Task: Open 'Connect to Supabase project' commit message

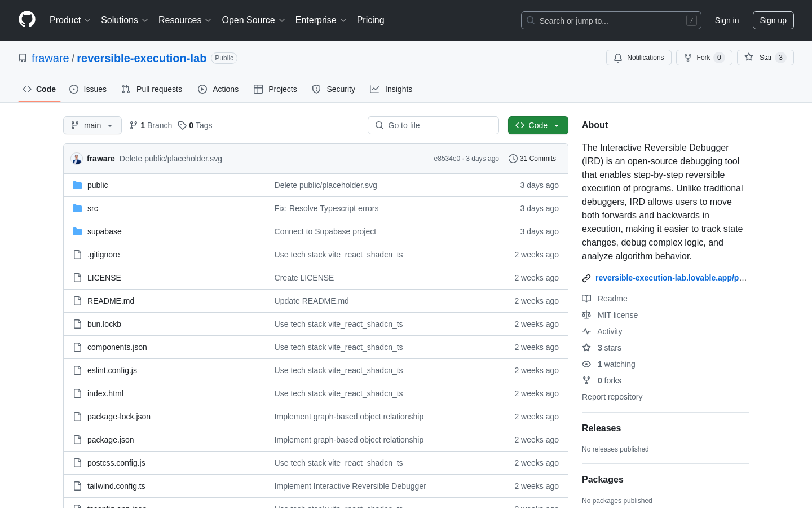Action: 325,231
